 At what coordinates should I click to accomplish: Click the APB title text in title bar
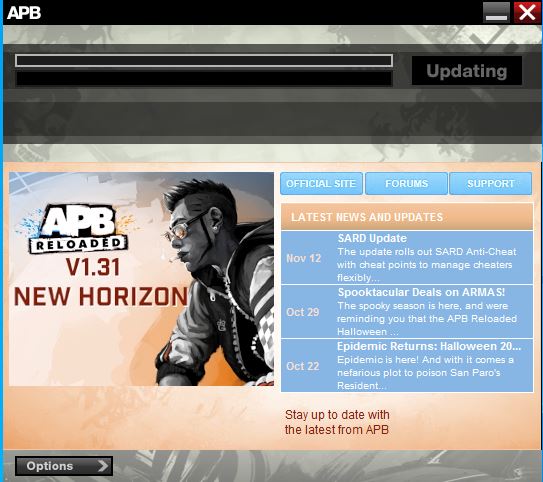point(24,13)
